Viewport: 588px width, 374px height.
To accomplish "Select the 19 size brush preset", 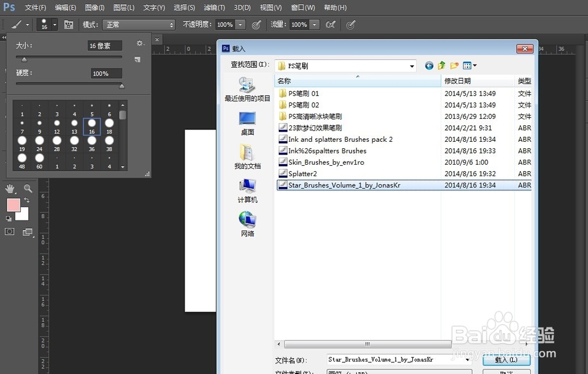I will pyautogui.click(x=22, y=143).
